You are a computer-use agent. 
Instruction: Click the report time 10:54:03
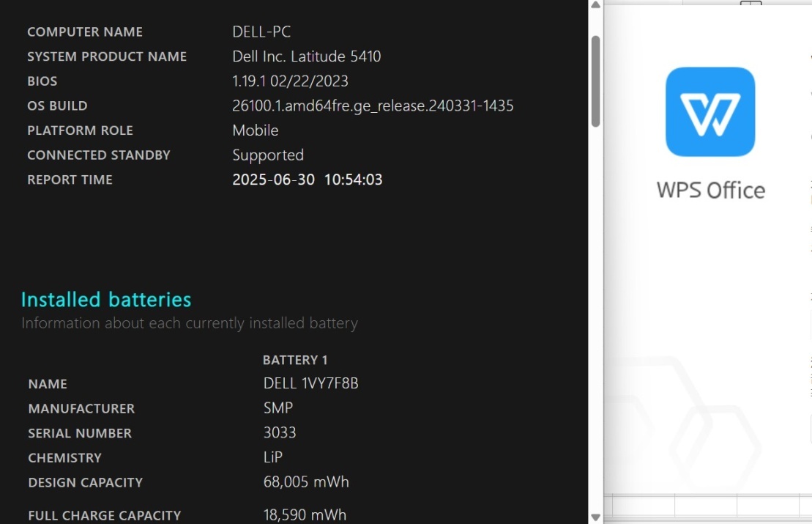click(353, 180)
